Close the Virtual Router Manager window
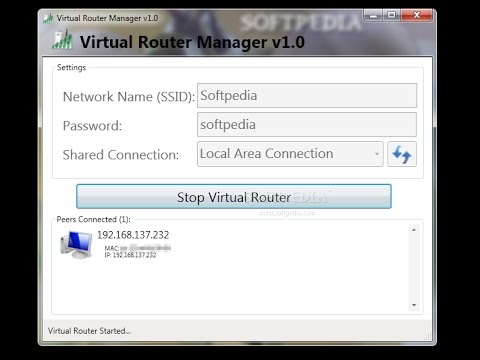 (x=417, y=15)
